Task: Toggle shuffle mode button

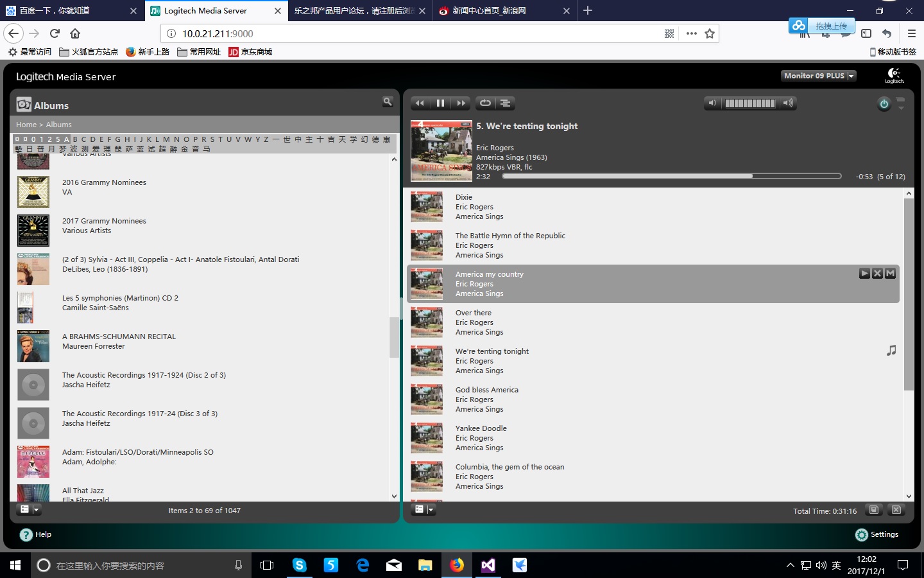Action: (506, 103)
